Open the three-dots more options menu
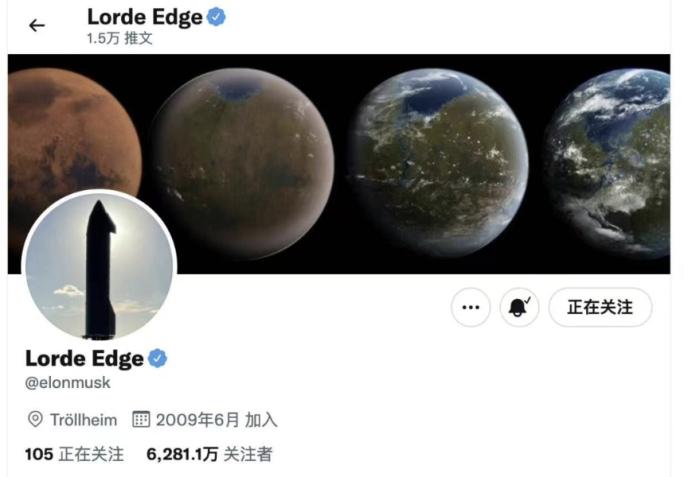The width and height of the screenshot is (688, 477). 471,307
